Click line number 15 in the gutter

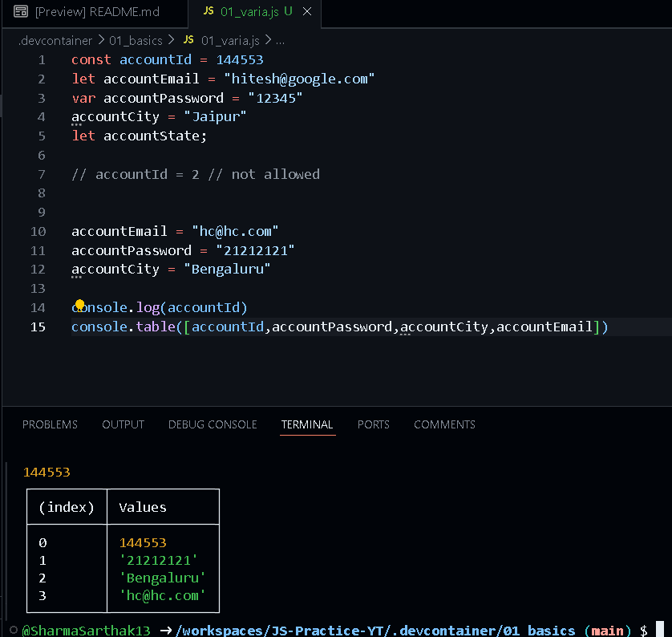tap(38, 327)
